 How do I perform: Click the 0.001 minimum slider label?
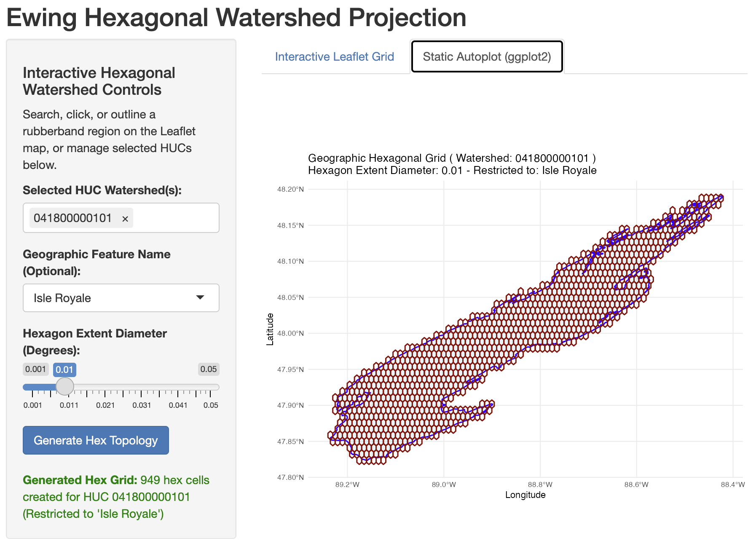(35, 369)
